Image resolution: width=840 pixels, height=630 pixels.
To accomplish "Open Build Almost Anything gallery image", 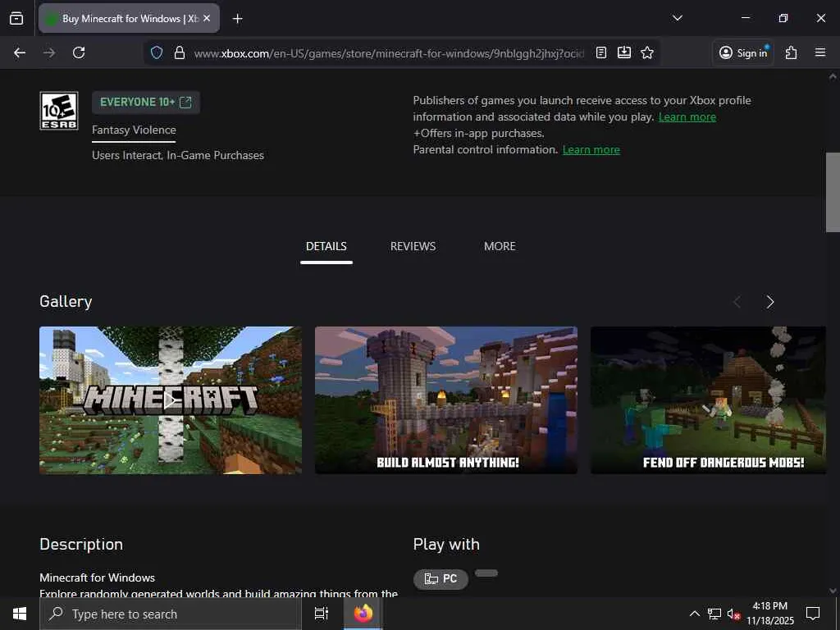I will [446, 400].
